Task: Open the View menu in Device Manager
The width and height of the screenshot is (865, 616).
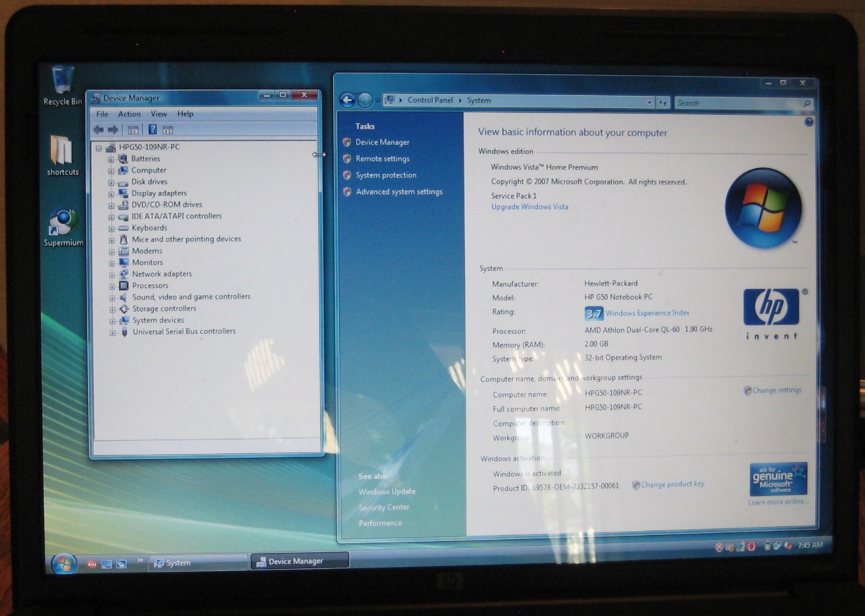Action: pyautogui.click(x=159, y=114)
